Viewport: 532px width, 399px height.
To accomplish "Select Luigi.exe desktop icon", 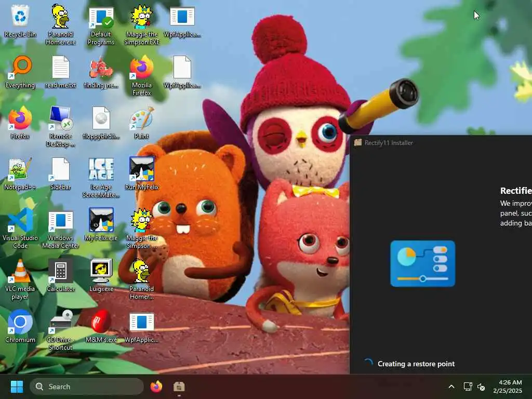I will point(101,275).
